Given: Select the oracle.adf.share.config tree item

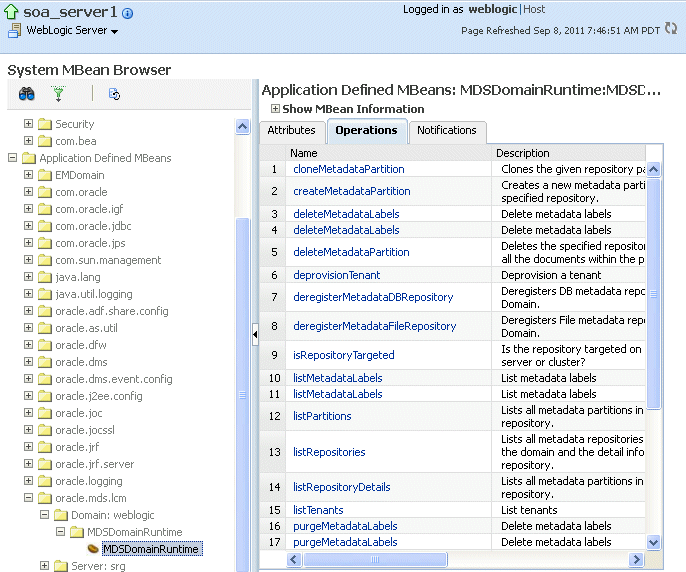Looking at the screenshot, I should point(112,311).
